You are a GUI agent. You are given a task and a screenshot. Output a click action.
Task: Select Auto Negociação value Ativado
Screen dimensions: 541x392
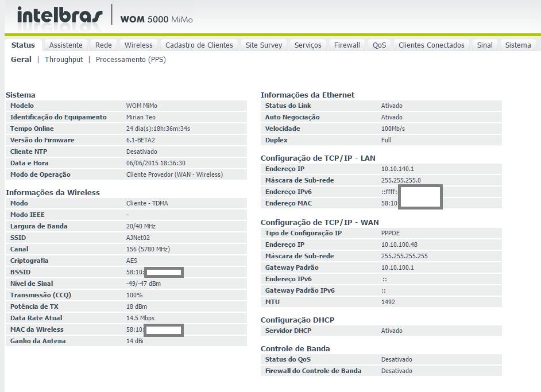[x=392, y=117]
